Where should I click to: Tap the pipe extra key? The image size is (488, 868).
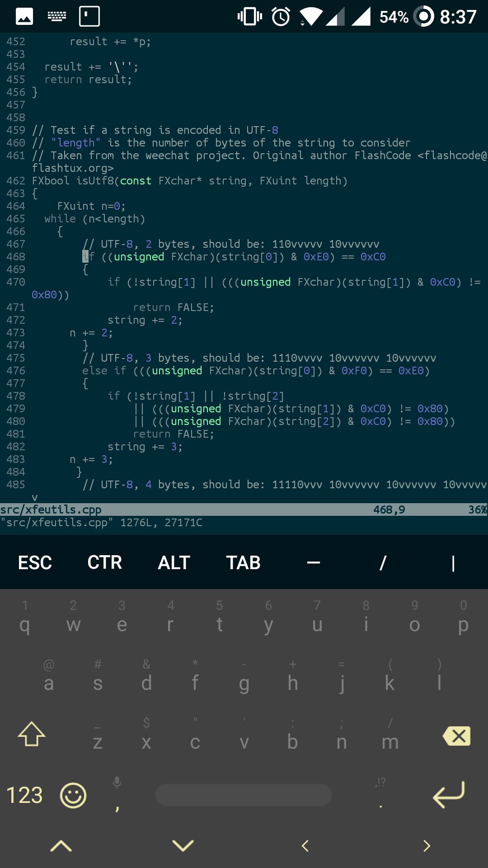[453, 563]
